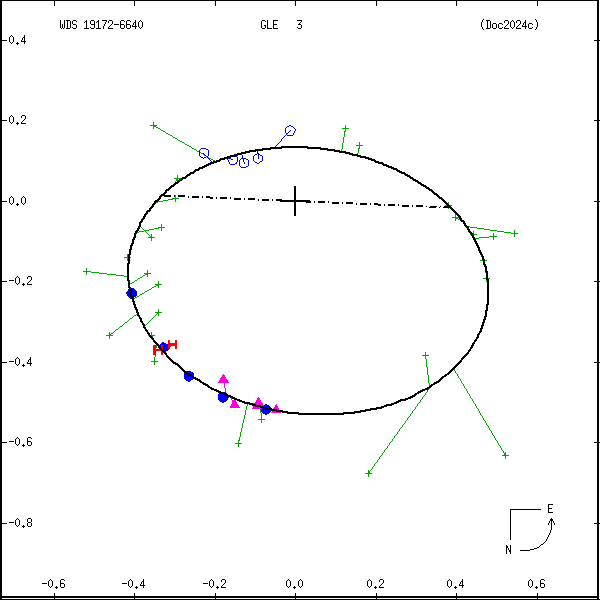Select the highest magenta triangle marker
The height and width of the screenshot is (600, 600).
click(223, 379)
